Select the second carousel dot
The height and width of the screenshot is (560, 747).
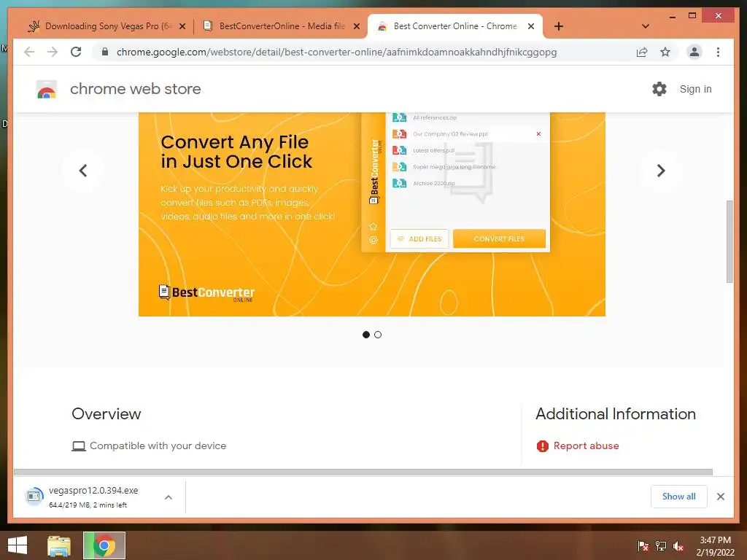[x=378, y=335]
